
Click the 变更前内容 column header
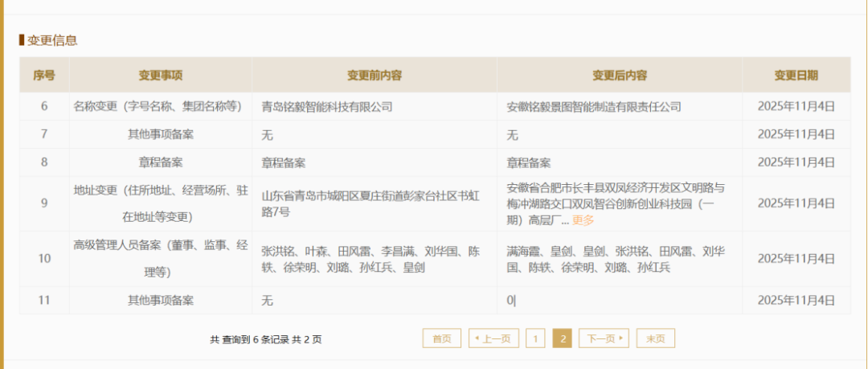[375, 76]
